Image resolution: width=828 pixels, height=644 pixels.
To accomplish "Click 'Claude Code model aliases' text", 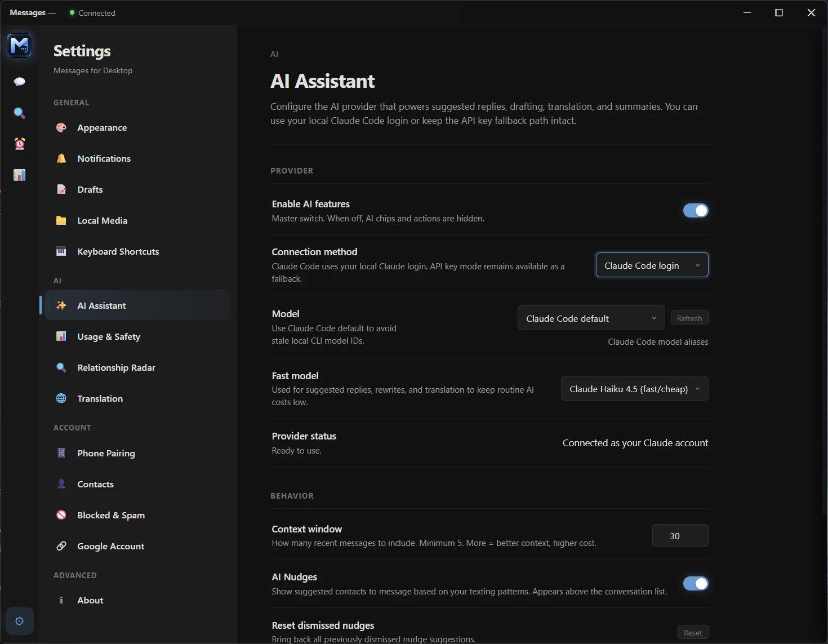I will coord(658,342).
